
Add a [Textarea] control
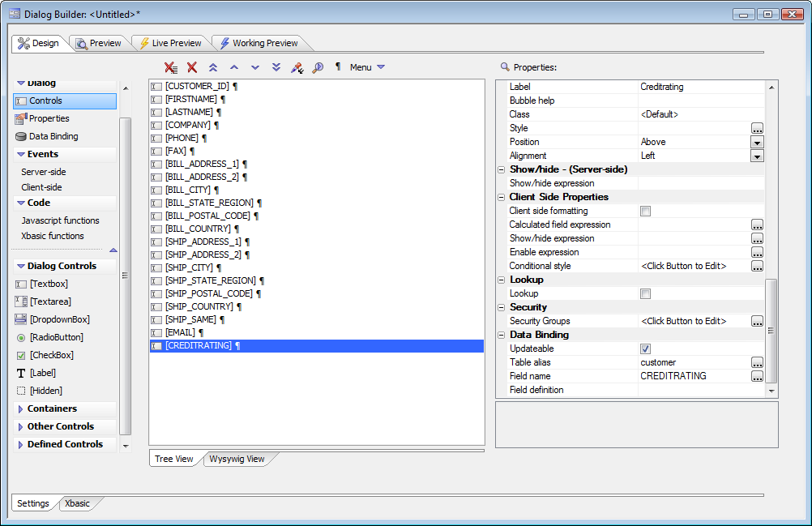click(43, 301)
